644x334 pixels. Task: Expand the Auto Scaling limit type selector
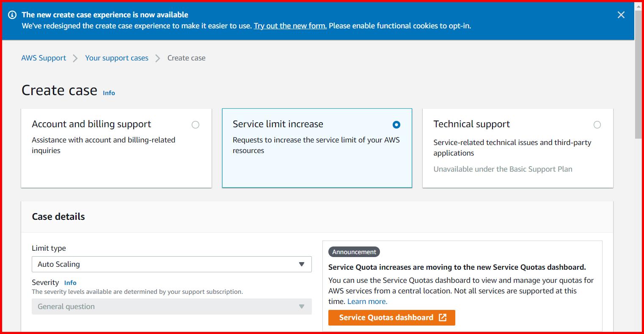[x=171, y=264]
